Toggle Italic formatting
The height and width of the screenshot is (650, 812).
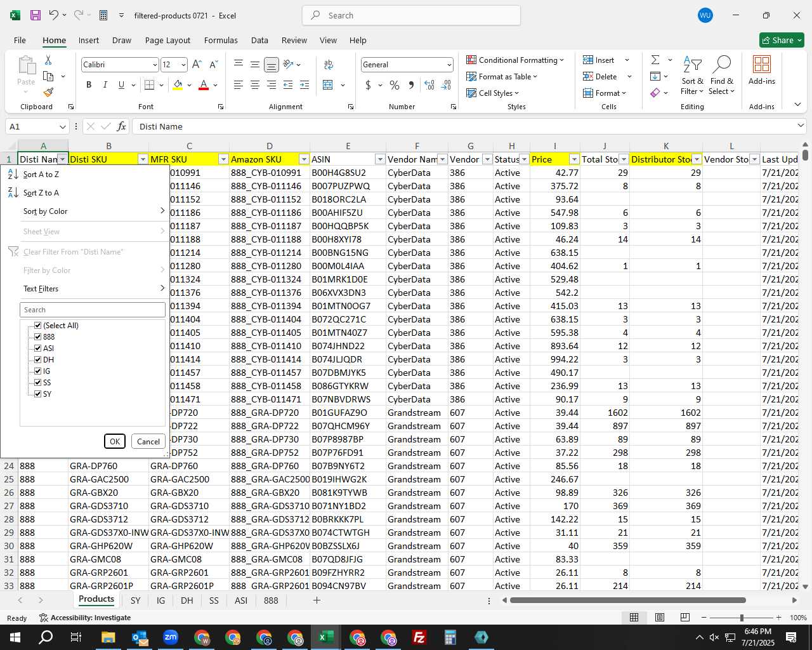[x=105, y=85]
